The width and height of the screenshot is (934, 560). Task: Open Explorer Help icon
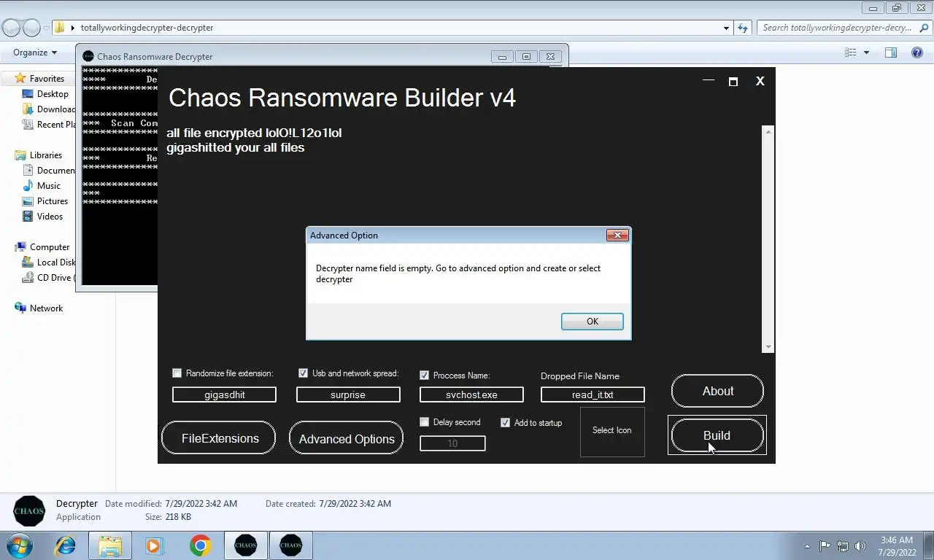pyautogui.click(x=917, y=52)
